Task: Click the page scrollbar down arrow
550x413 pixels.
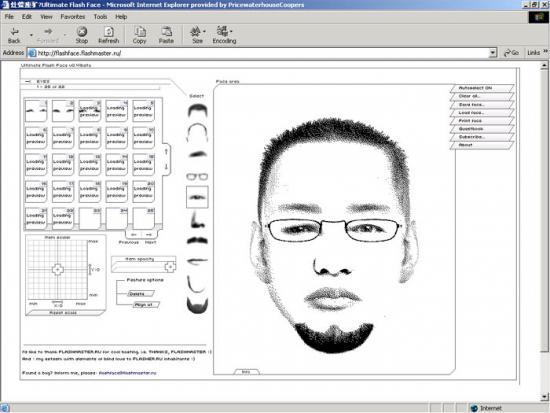Action: (544, 397)
